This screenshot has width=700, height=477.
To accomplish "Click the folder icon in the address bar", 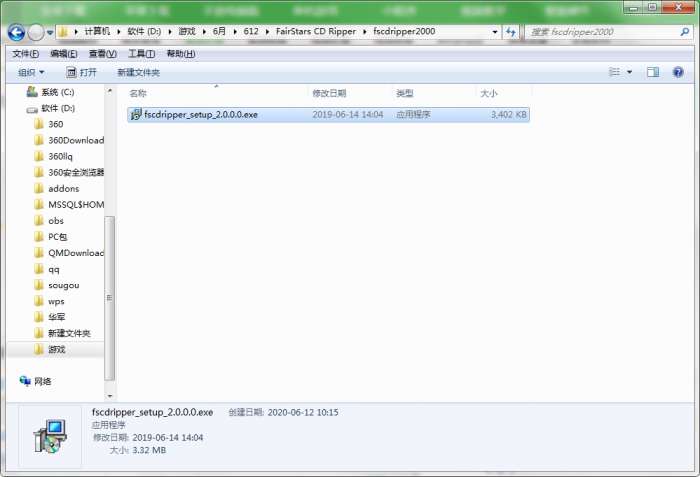I will [63, 32].
